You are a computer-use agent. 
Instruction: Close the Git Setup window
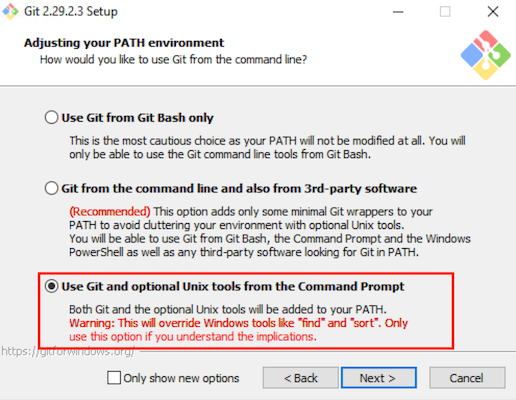493,12
